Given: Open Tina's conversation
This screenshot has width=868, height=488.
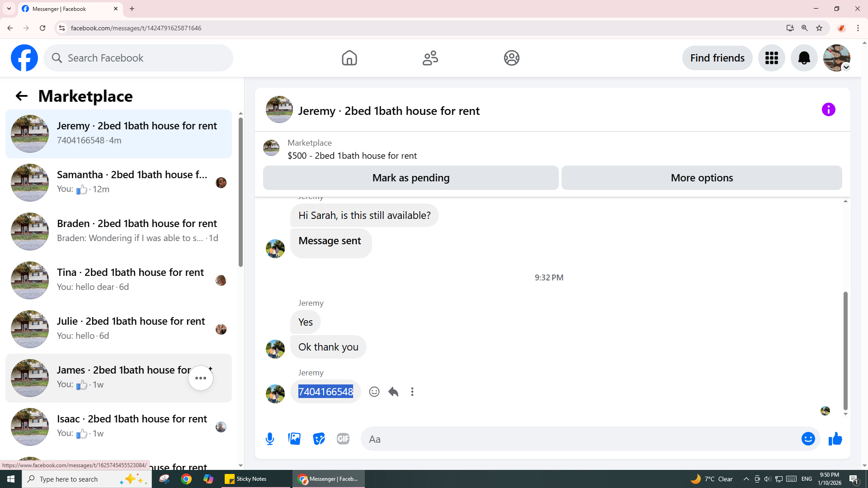Looking at the screenshot, I should (118, 280).
